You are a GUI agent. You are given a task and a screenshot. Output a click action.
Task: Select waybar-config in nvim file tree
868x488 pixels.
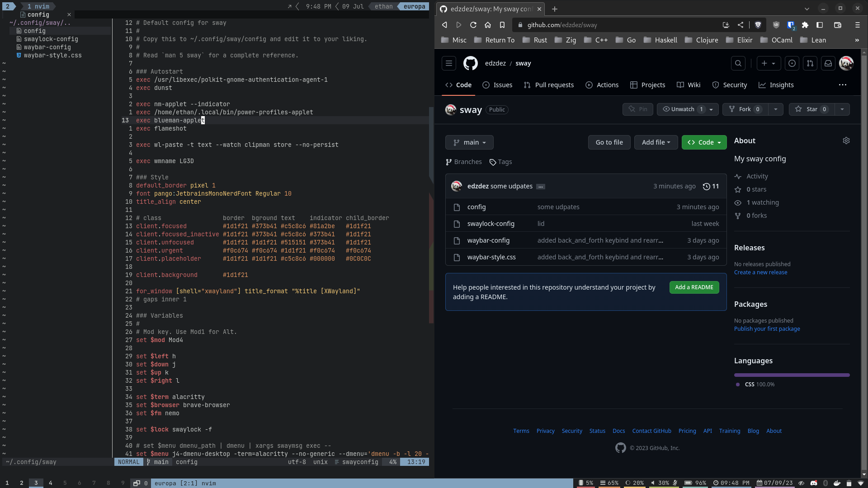[x=47, y=47]
